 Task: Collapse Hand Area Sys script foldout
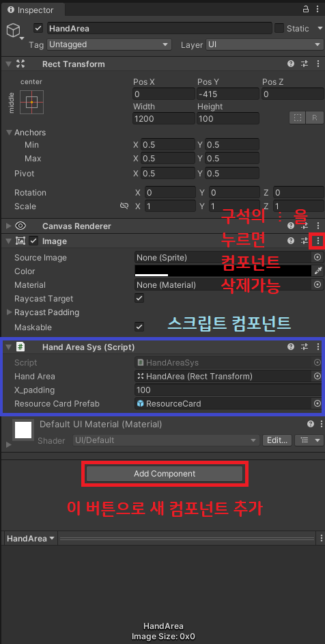coord(9,347)
